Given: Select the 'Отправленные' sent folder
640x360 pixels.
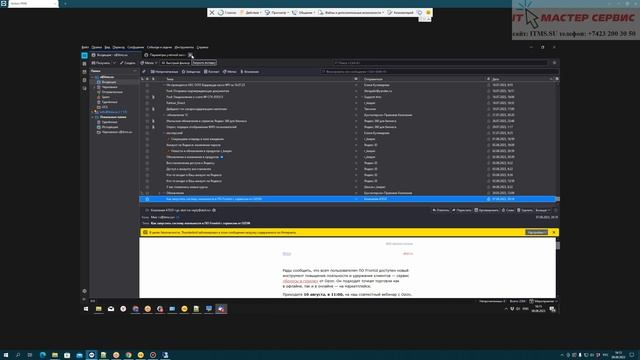Looking at the screenshot, I should pos(112,92).
